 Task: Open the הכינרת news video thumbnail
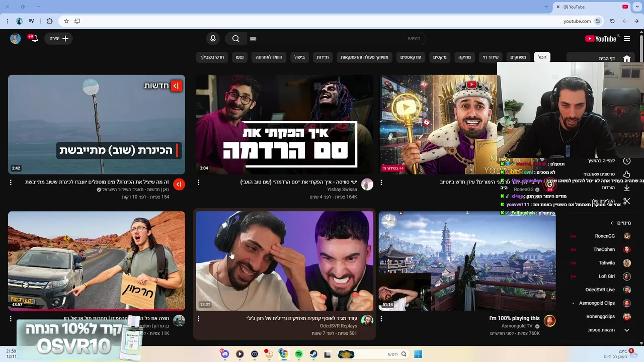(97, 125)
